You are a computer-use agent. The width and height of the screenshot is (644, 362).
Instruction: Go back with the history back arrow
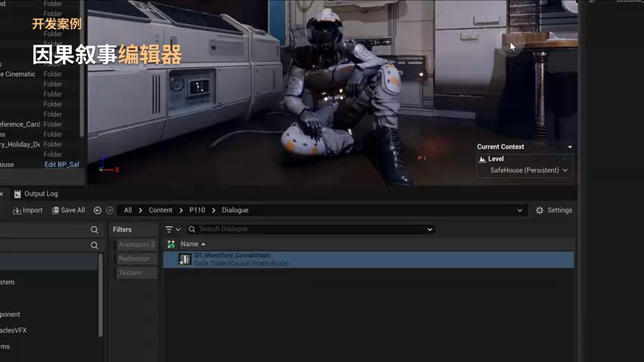coord(98,211)
